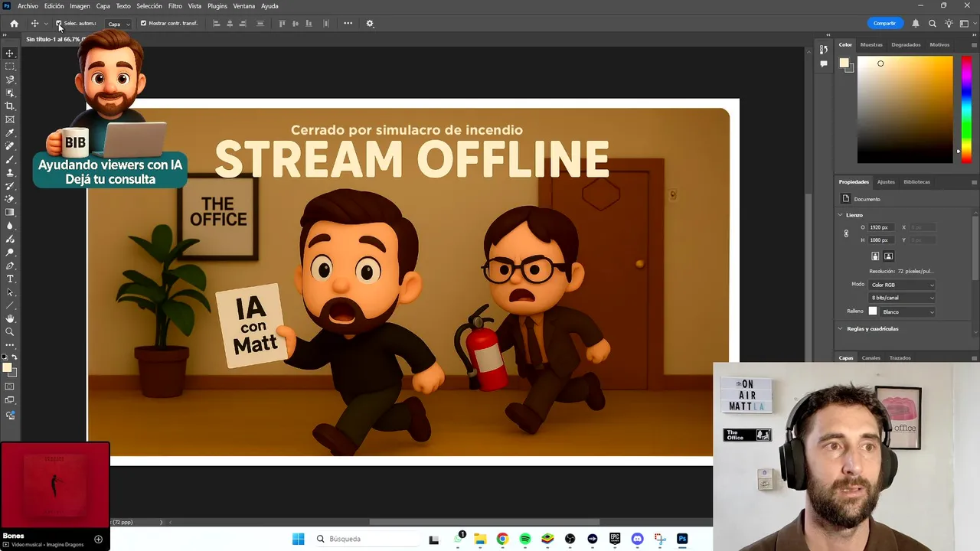
Task: Expand the Reglas y cuadrículas section
Action: (x=840, y=328)
